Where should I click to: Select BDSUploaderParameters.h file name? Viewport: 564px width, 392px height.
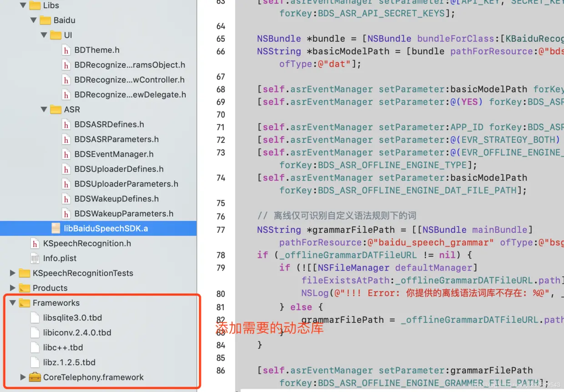tap(126, 184)
